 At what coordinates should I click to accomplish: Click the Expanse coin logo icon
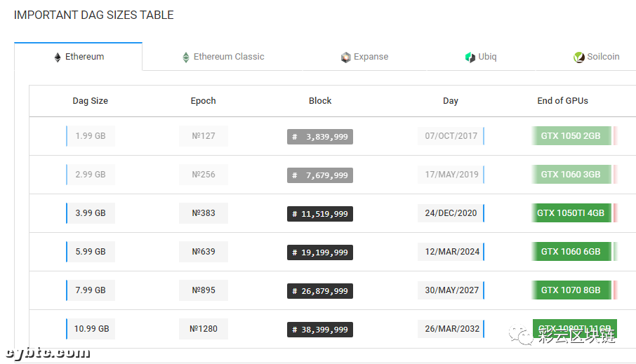coord(345,58)
